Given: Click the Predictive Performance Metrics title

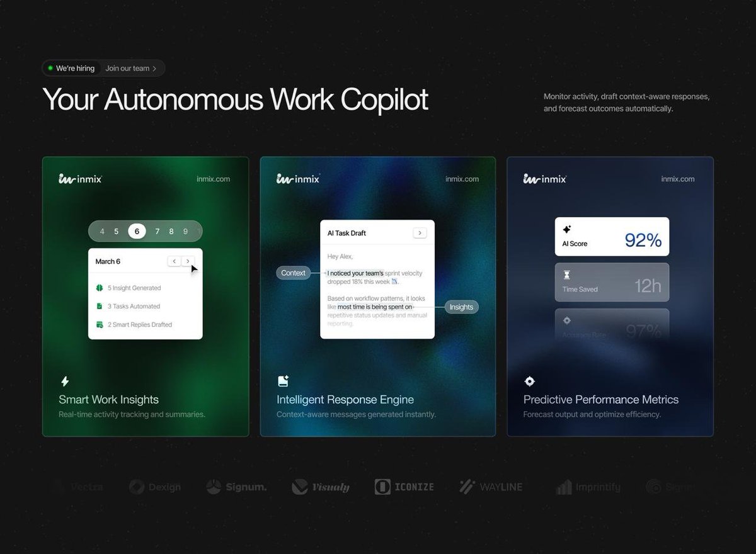Looking at the screenshot, I should pyautogui.click(x=601, y=399).
